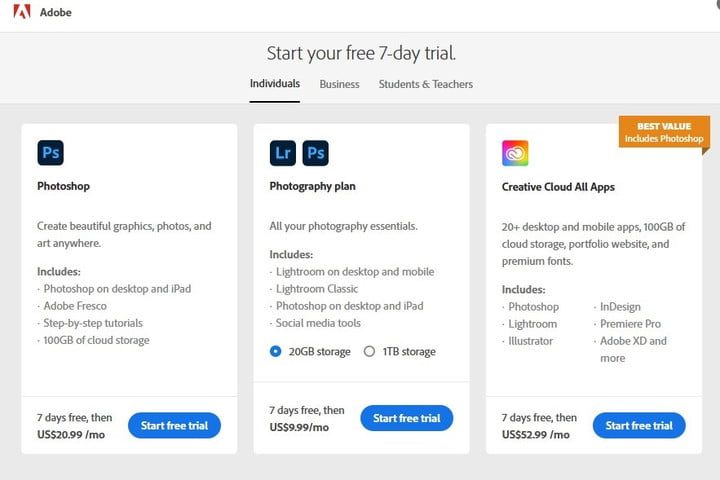Click the Creative Cloud All Apps icon
The image size is (720, 480).
coord(515,153)
